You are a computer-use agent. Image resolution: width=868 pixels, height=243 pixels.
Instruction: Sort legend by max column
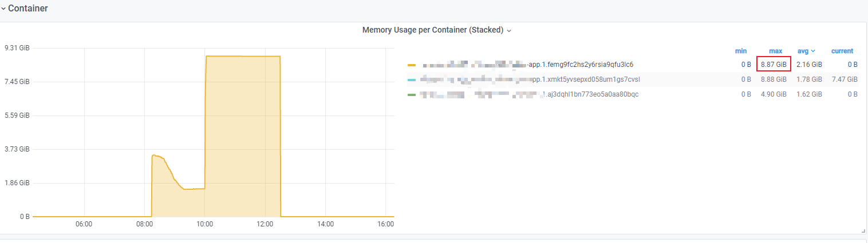pos(775,51)
